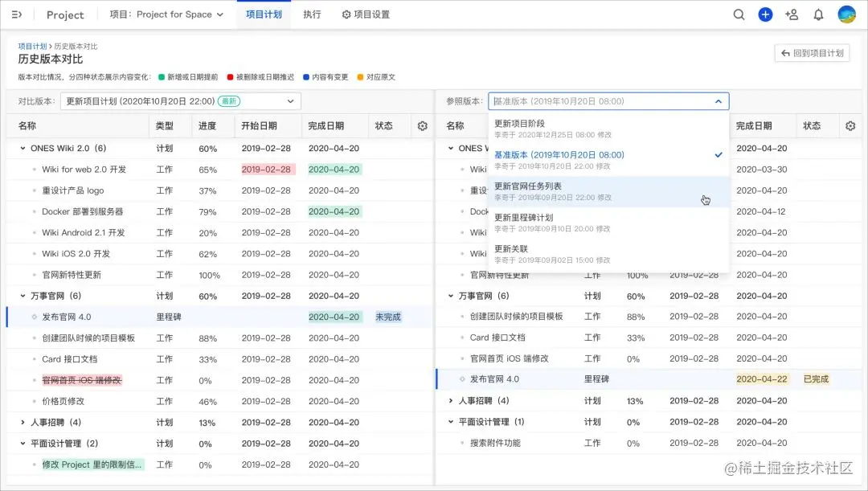868x491 pixels.
Task: Click the yellow 对应原文 legend swatch
Action: pos(360,77)
